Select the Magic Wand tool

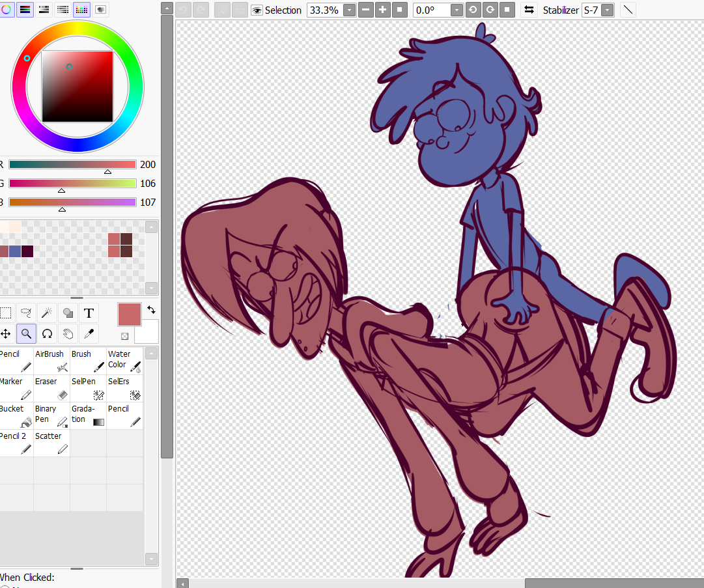pyautogui.click(x=47, y=313)
